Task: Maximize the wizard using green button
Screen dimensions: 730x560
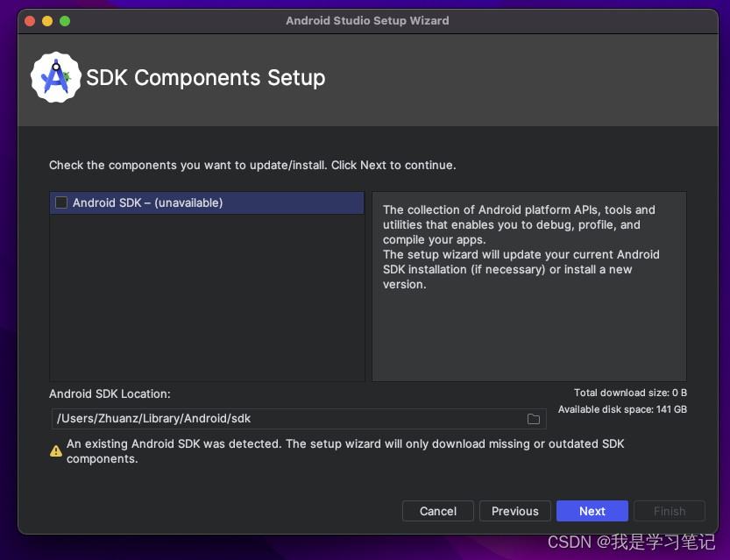Action: click(x=65, y=21)
